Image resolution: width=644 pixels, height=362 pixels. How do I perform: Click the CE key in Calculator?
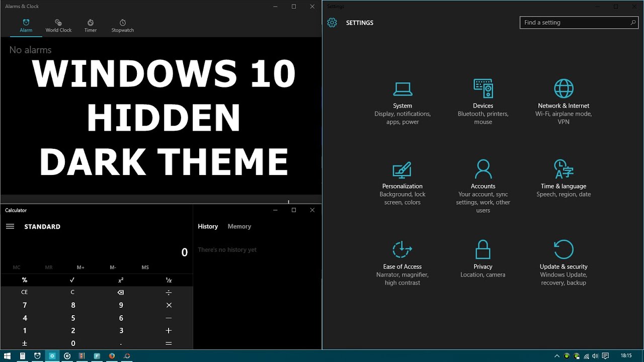pos(24,292)
